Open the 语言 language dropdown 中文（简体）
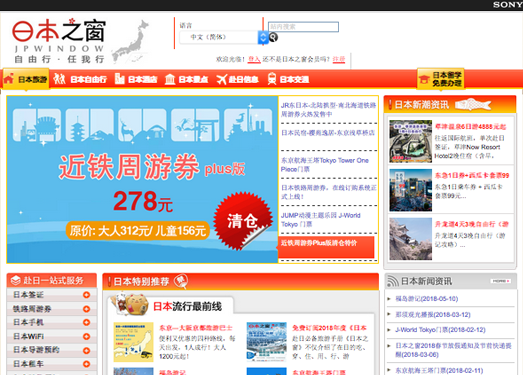 (x=224, y=37)
